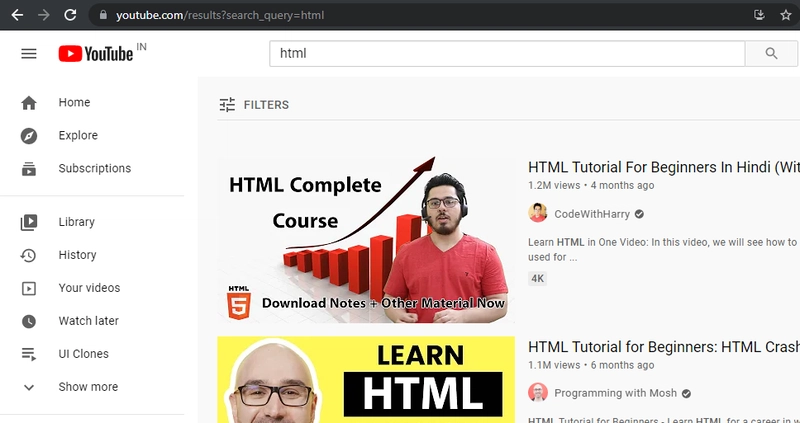Open the HTML Complete Course thumbnail
This screenshot has width=800, height=423.
point(366,240)
